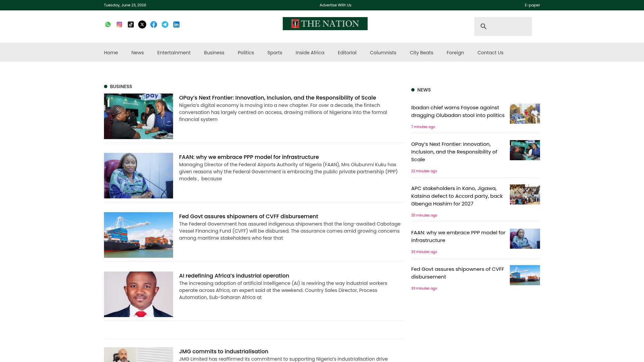Select Business in the navigation bar
This screenshot has width=644, height=362.
click(214, 53)
